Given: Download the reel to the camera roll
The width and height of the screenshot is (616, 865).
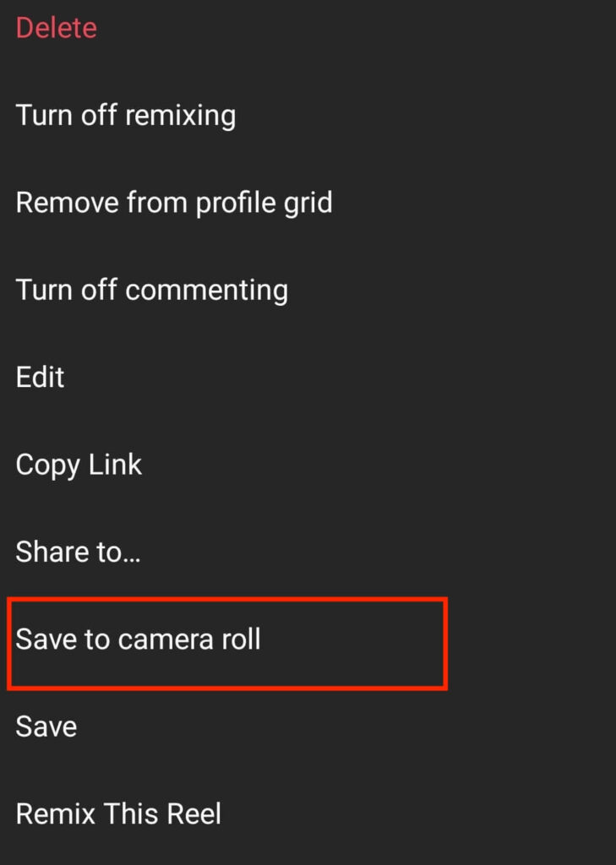Looking at the screenshot, I should 139,639.
